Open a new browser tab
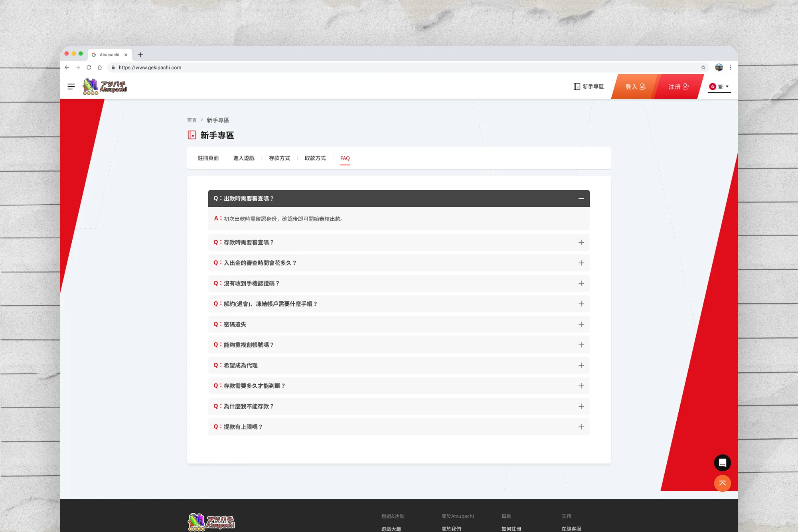The image size is (798, 532). point(140,55)
